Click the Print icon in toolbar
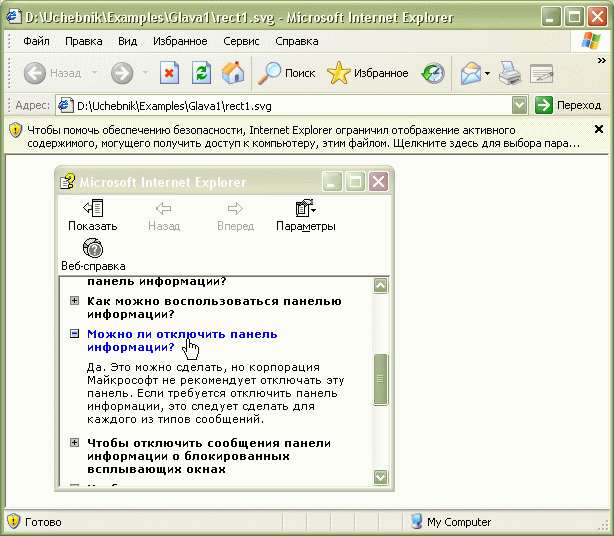Image resolution: width=614 pixels, height=536 pixels. tap(510, 73)
